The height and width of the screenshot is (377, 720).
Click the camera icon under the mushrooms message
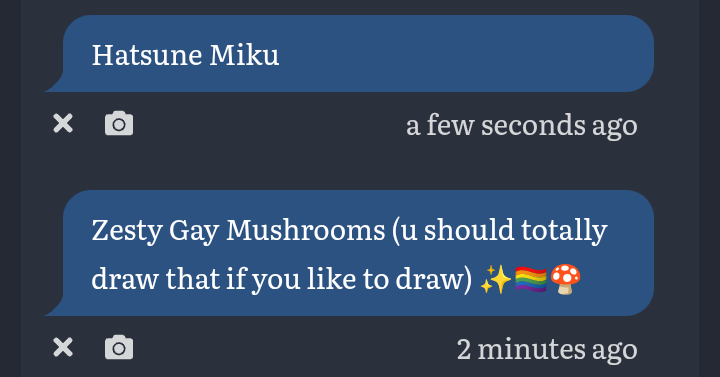pos(119,347)
